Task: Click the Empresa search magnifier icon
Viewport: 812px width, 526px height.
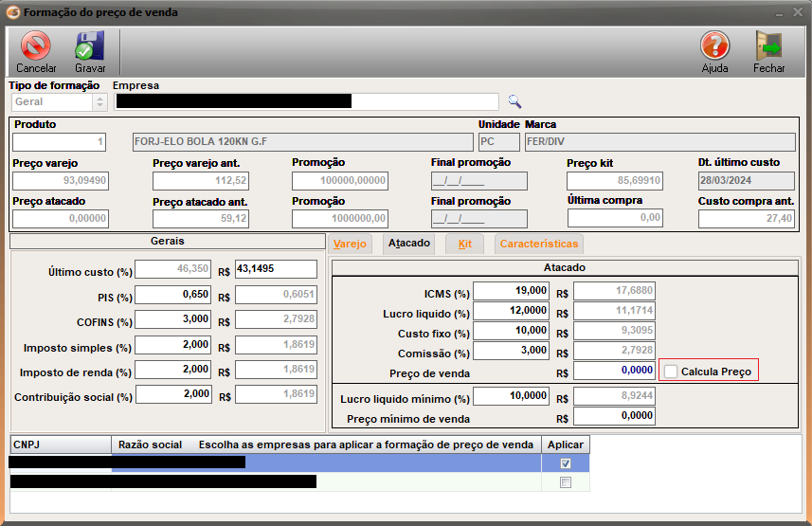Action: [514, 101]
